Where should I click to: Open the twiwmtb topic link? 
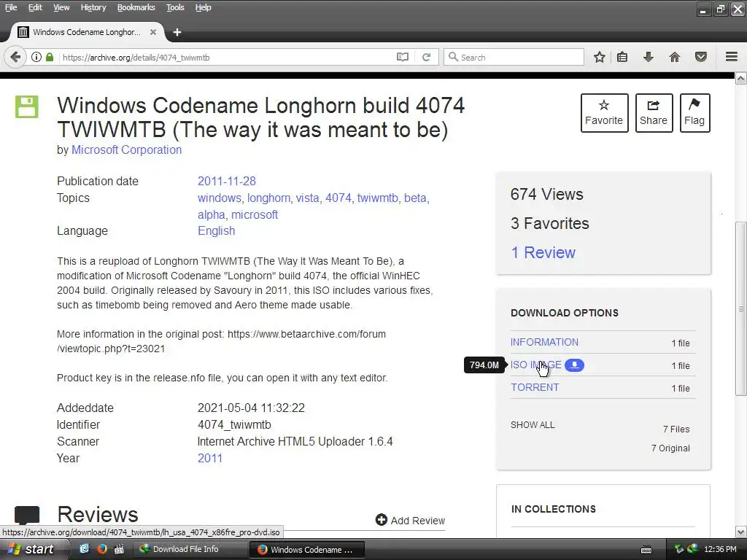click(x=377, y=198)
